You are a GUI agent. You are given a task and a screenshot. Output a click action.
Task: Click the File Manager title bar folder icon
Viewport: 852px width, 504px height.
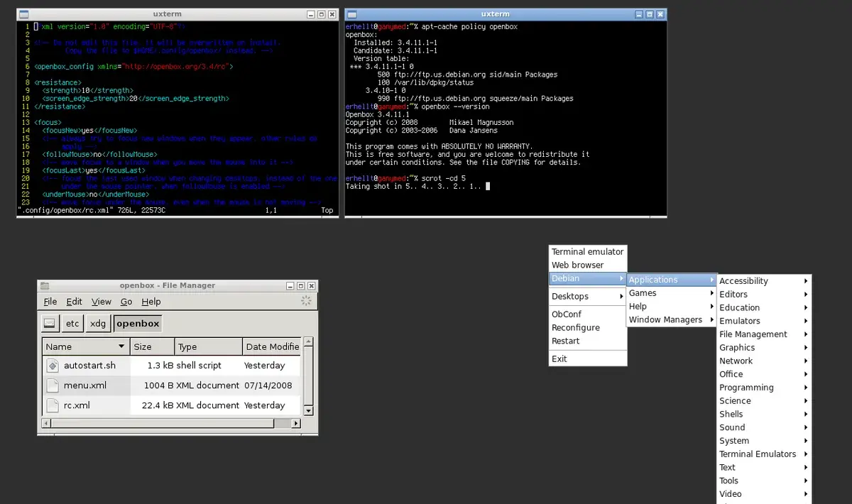(x=45, y=285)
